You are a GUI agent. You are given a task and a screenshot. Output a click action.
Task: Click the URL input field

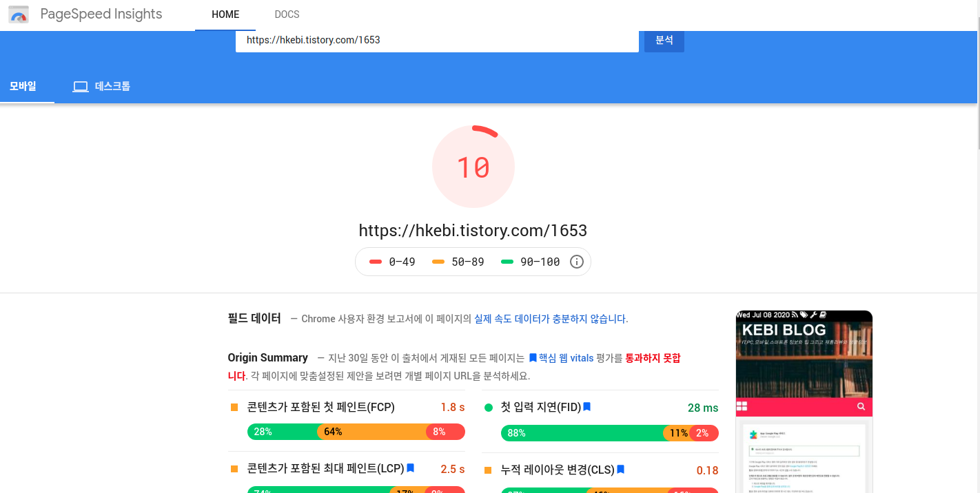(438, 40)
